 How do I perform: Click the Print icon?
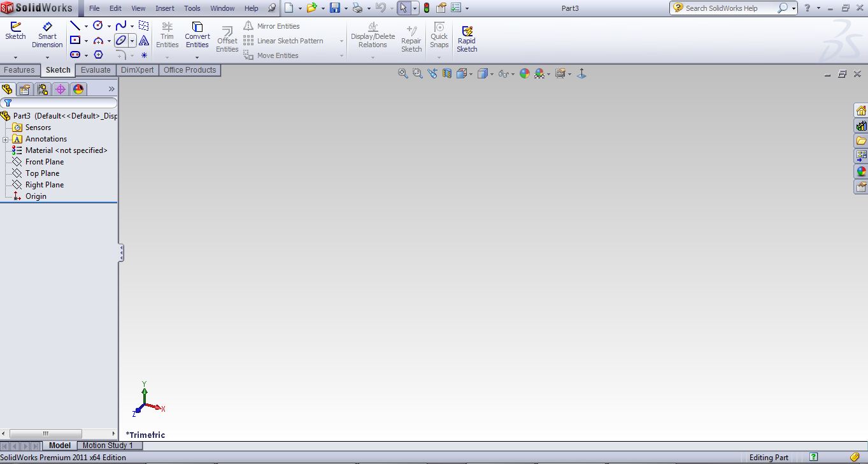tap(357, 8)
